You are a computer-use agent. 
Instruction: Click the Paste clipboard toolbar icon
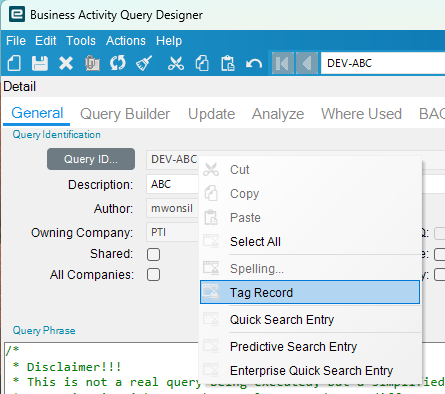pyautogui.click(x=228, y=63)
